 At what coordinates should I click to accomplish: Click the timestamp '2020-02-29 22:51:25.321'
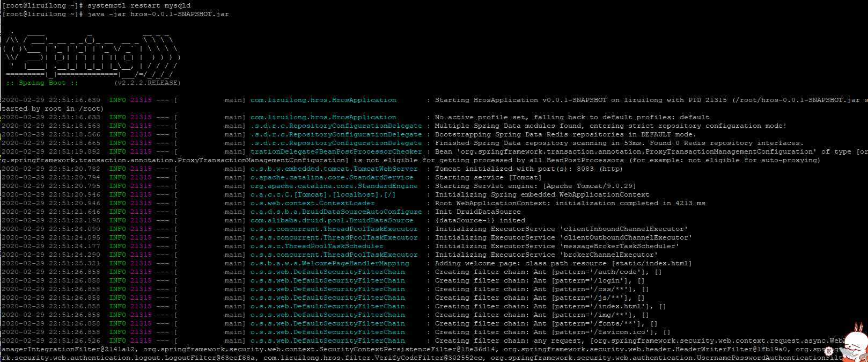point(51,263)
